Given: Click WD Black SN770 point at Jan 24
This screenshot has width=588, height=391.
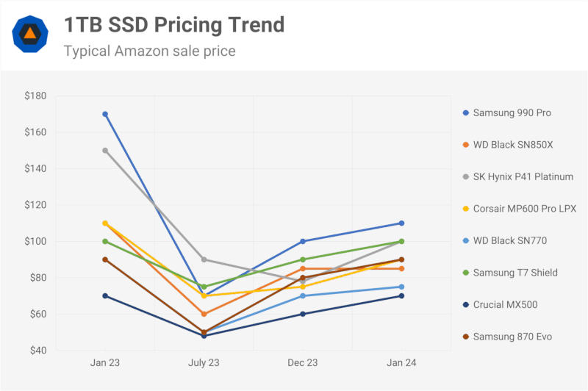Looking at the screenshot, I should (x=401, y=287).
